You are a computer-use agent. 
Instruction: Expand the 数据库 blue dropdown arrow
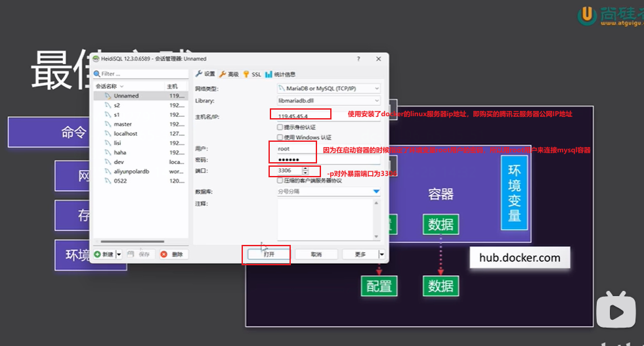point(376,192)
